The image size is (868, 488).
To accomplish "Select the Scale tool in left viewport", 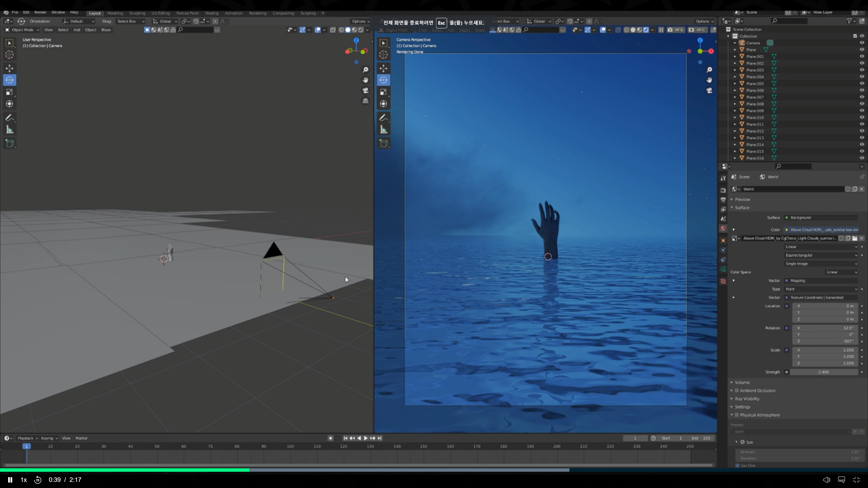I will (x=9, y=92).
